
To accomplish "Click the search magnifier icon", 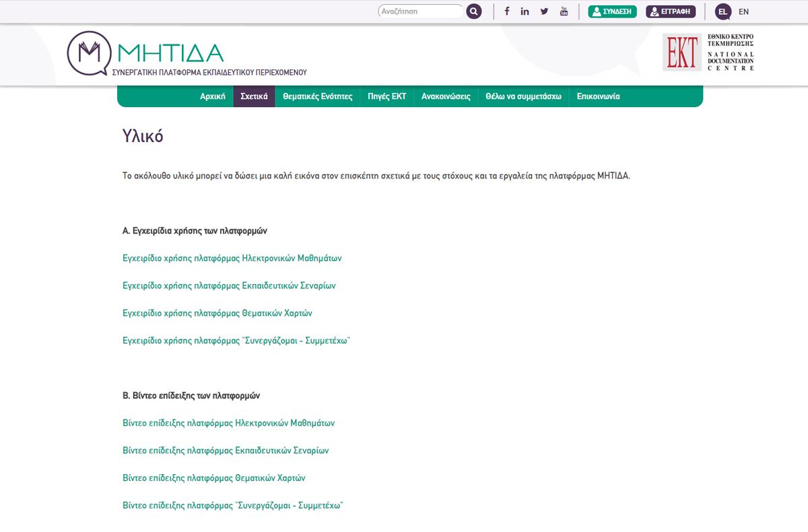I will coord(474,11).
